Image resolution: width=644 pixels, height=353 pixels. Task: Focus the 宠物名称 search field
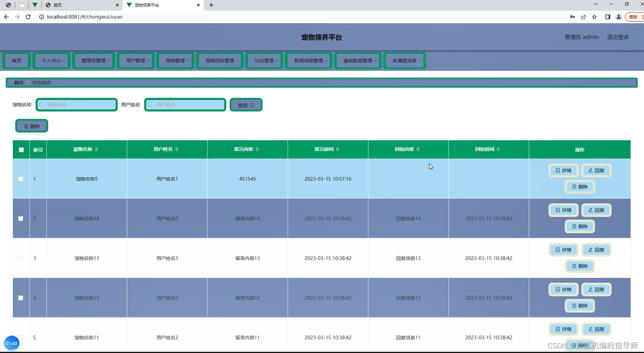(77, 105)
